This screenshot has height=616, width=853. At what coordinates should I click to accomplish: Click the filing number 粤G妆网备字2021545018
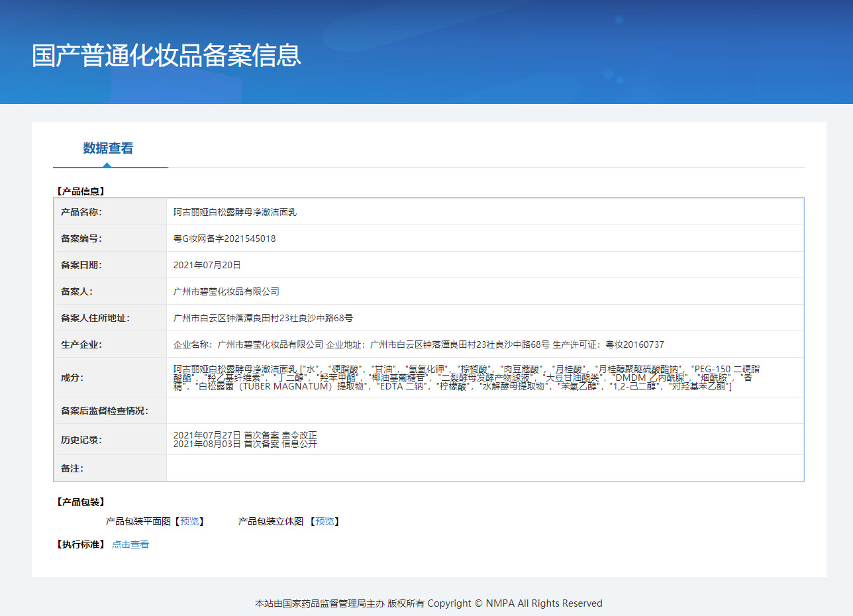[225, 238]
